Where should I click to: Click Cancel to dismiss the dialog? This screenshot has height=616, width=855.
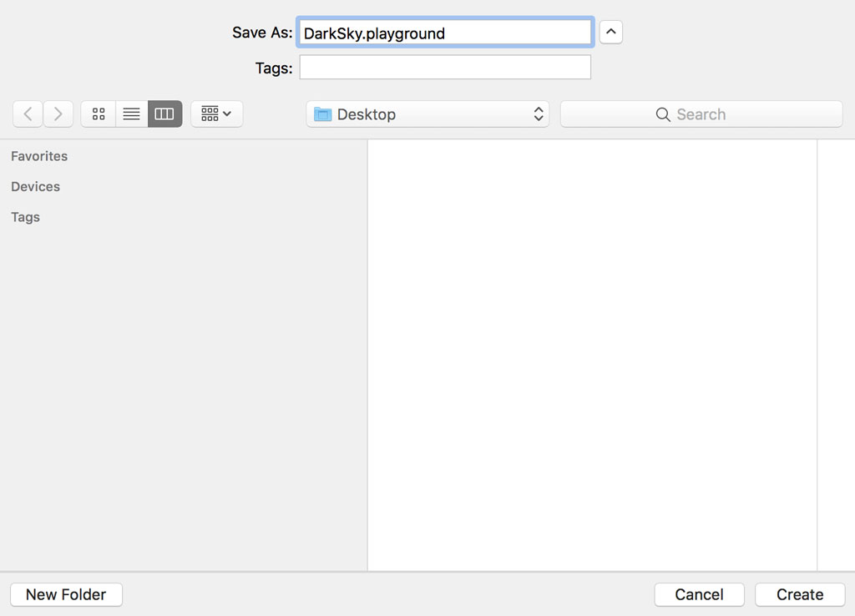tap(699, 594)
